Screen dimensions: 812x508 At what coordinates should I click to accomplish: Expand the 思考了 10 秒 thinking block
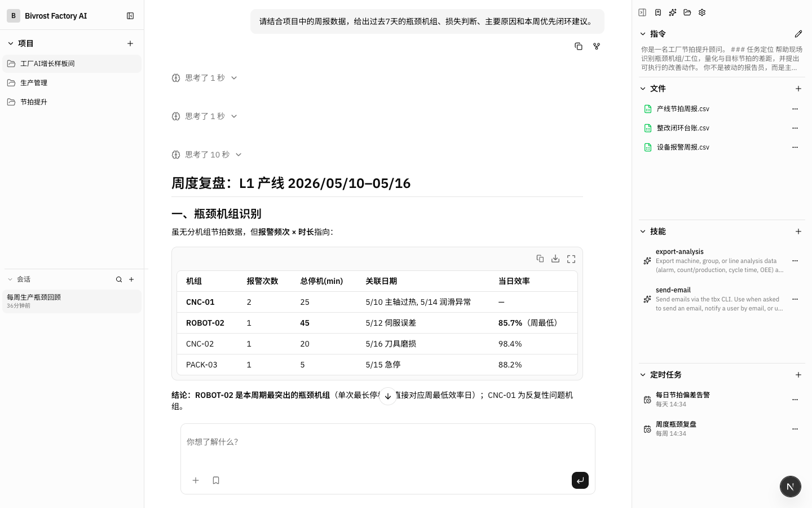tap(207, 155)
